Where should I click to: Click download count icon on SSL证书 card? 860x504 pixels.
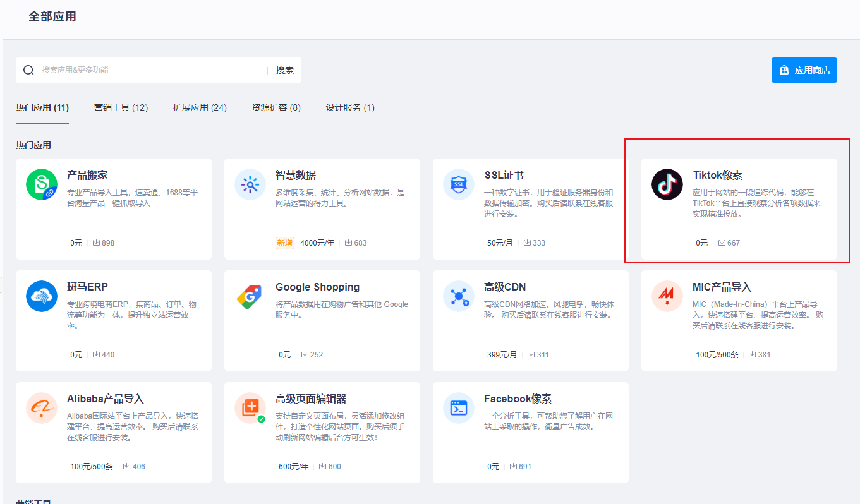[527, 243]
